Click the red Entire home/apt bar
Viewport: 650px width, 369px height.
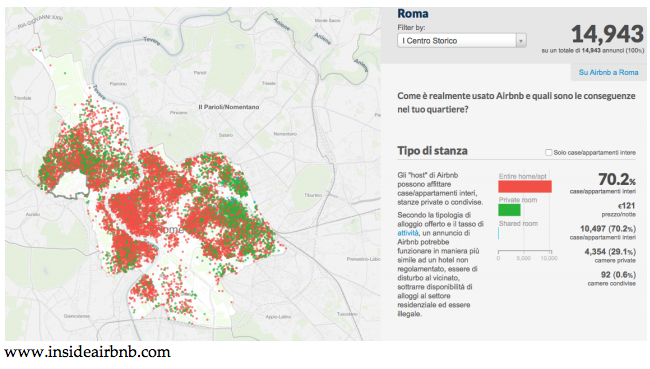[x=525, y=187]
